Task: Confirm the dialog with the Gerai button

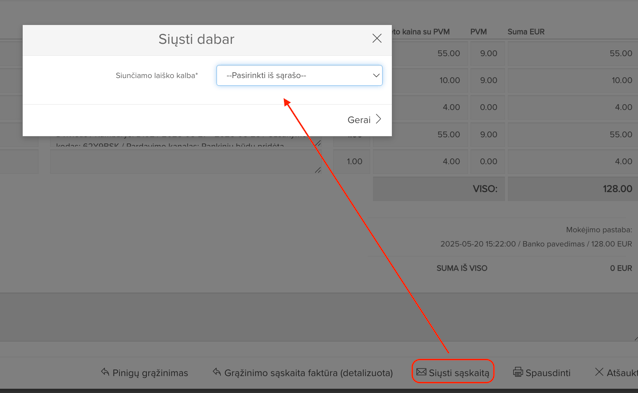Action: (x=364, y=120)
